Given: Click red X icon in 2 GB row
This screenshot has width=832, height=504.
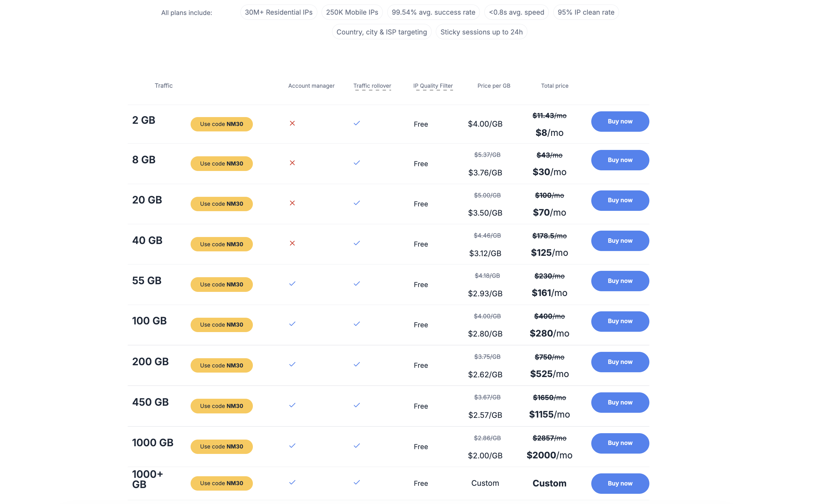Looking at the screenshot, I should [x=292, y=123].
